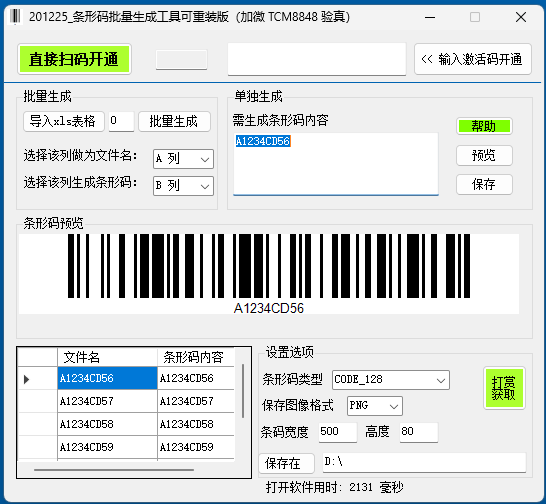Click the barcode content text area
Image resolution: width=546 pixels, height=504 pixels.
336,164
